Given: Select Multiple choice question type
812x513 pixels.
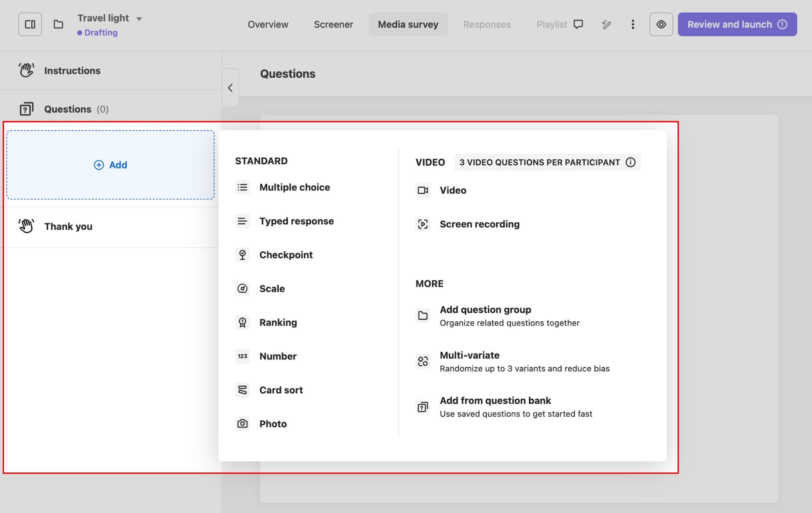Looking at the screenshot, I should pos(294,187).
